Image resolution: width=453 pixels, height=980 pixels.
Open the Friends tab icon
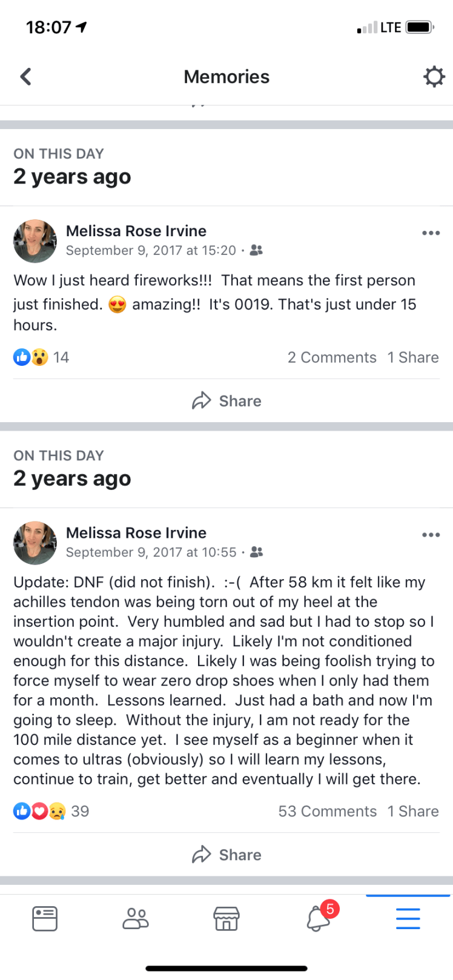136,918
